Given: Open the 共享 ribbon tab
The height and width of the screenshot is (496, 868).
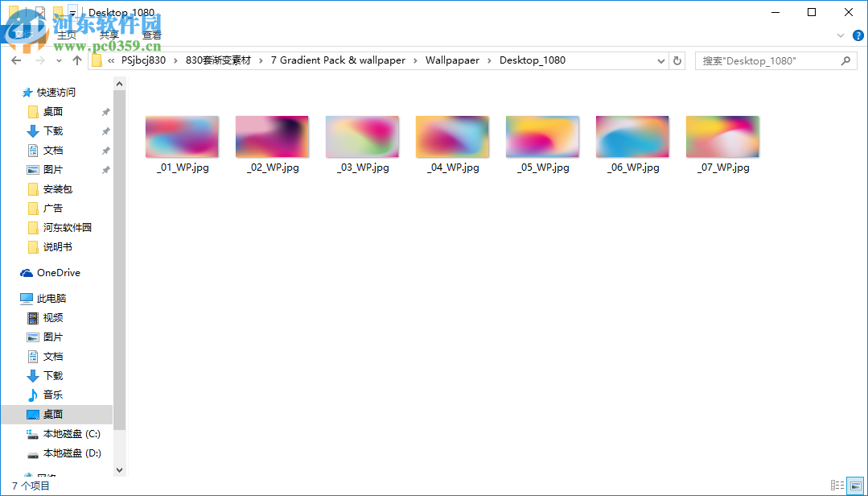Looking at the screenshot, I should (x=109, y=35).
